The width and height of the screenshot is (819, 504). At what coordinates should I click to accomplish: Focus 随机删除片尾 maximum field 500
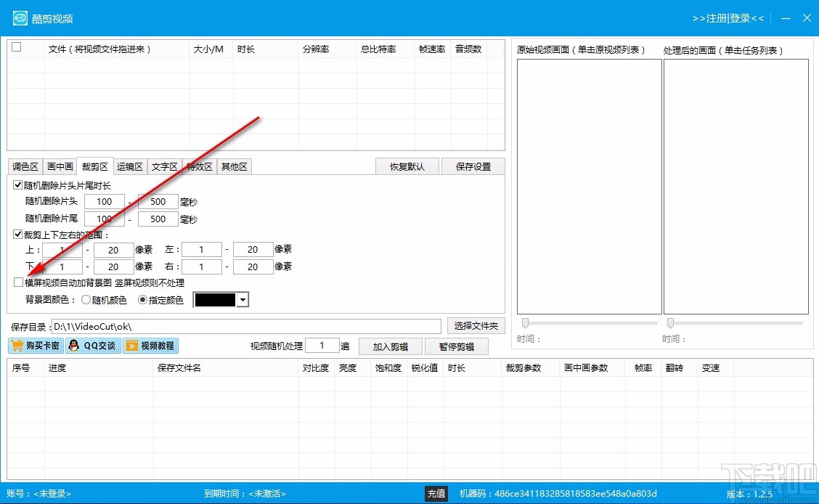(x=158, y=219)
